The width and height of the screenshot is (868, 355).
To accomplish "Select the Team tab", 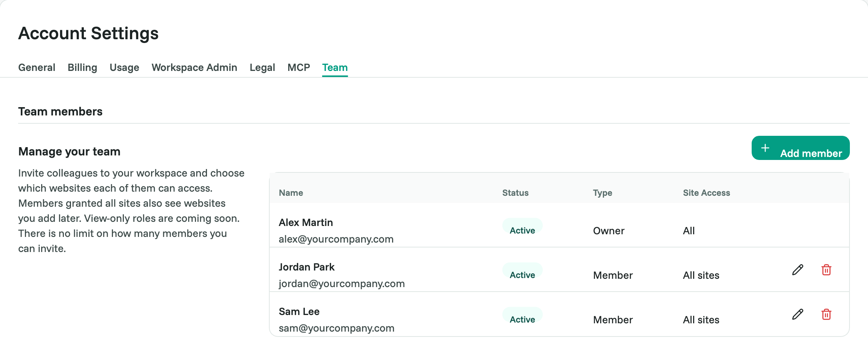I will [x=335, y=68].
